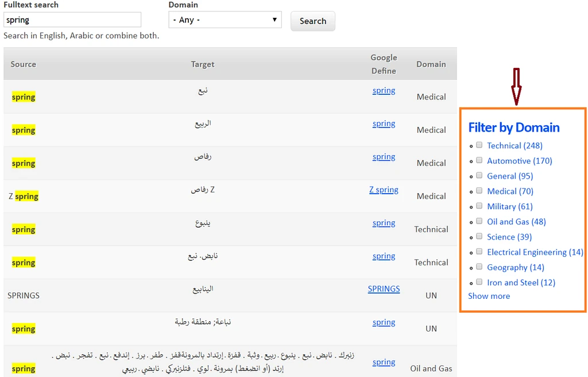The height and width of the screenshot is (377, 588).
Task: Check the Electrical Engineering (14) checkbox
Action: pos(479,252)
